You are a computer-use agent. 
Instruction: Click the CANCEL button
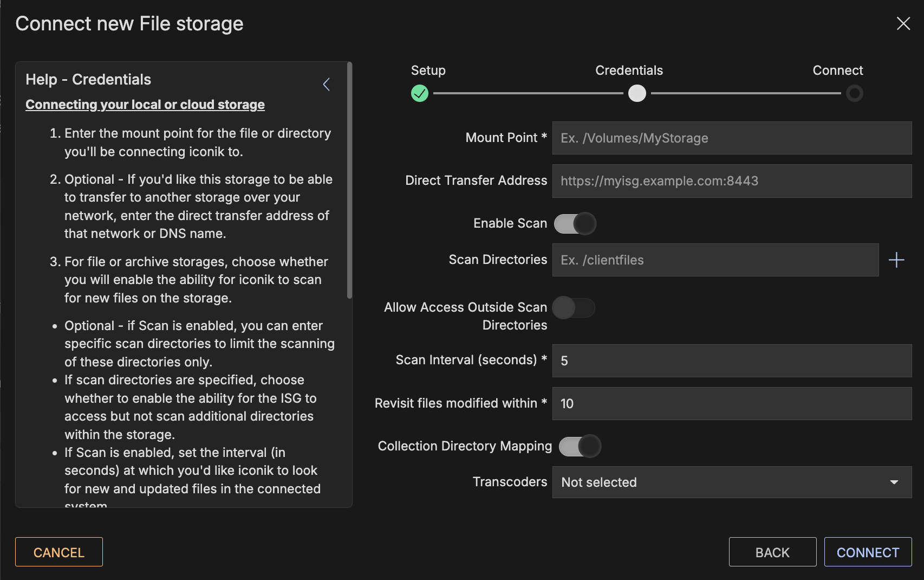pos(59,552)
